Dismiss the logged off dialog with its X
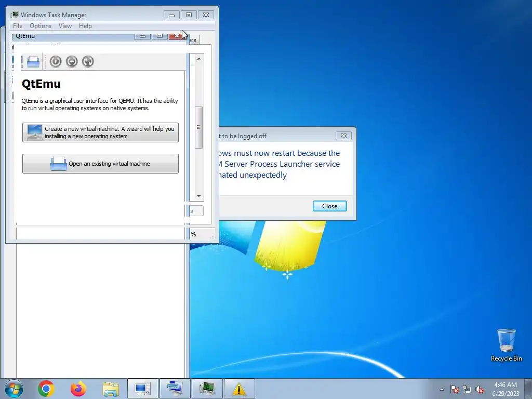 tap(343, 136)
